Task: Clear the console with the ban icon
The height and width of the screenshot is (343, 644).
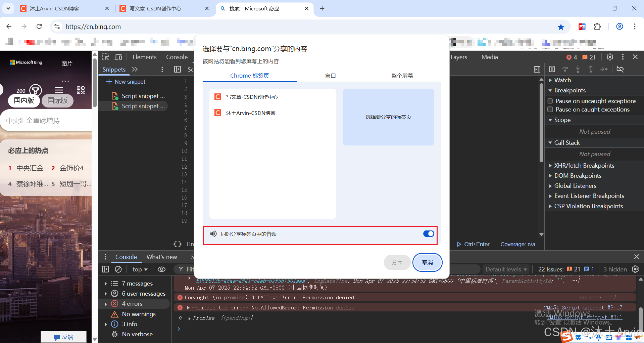Action: pyautogui.click(x=118, y=269)
